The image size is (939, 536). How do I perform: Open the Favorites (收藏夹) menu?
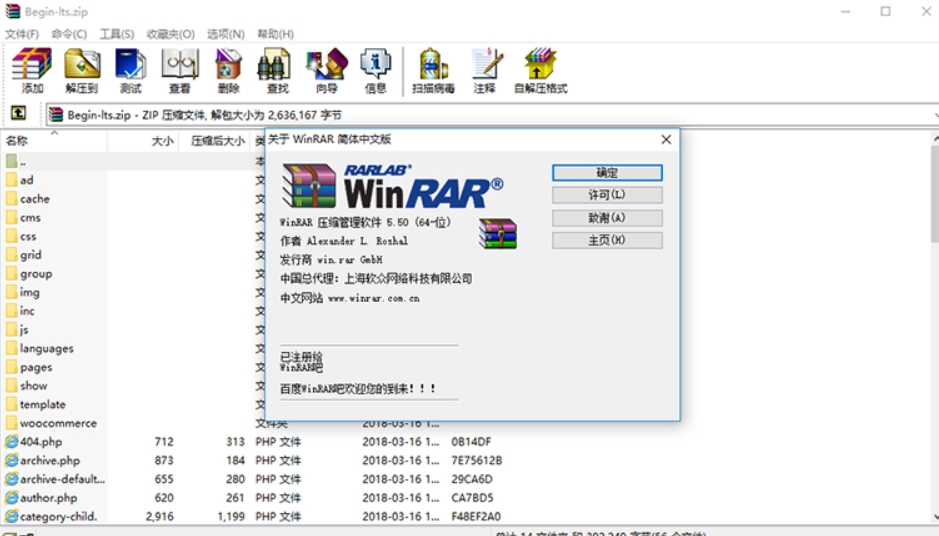(171, 34)
